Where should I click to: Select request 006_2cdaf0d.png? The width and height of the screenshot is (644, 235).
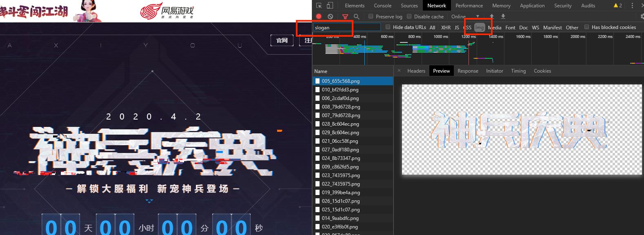(x=353, y=98)
